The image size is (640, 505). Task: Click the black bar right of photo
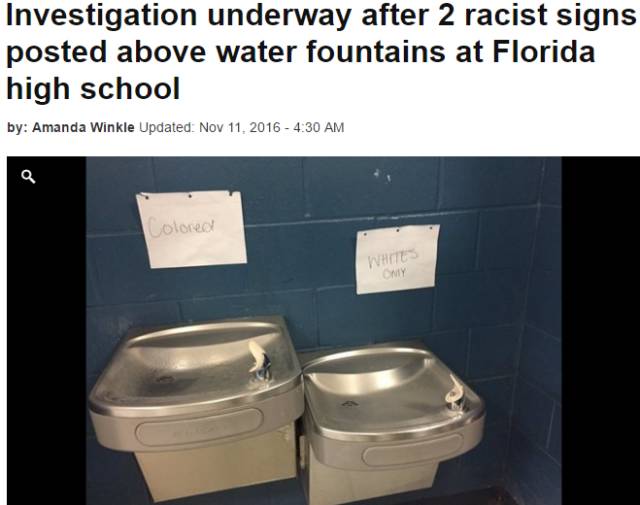600,331
